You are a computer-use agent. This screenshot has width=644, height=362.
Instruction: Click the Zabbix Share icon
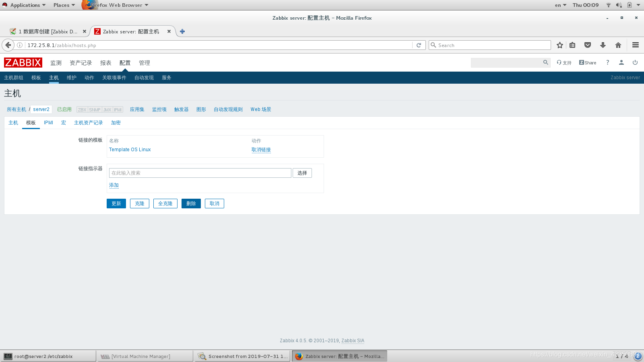588,62
